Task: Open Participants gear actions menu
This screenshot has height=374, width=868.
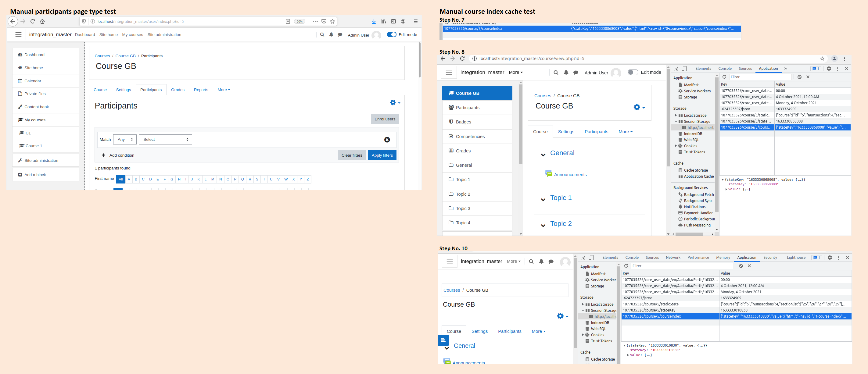Action: click(x=395, y=103)
